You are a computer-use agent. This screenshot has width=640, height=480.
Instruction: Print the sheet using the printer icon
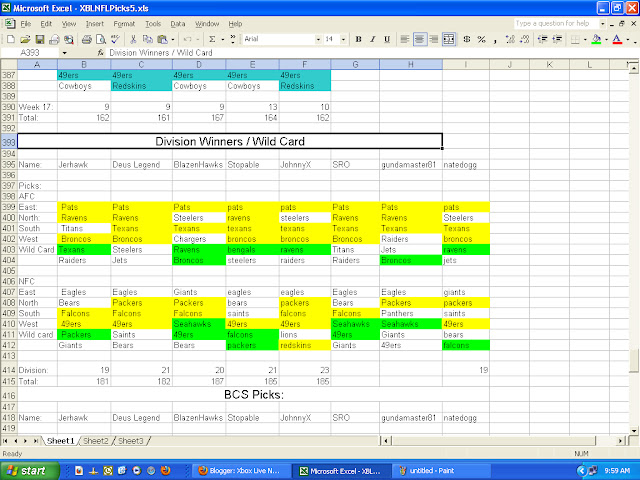coord(87,39)
